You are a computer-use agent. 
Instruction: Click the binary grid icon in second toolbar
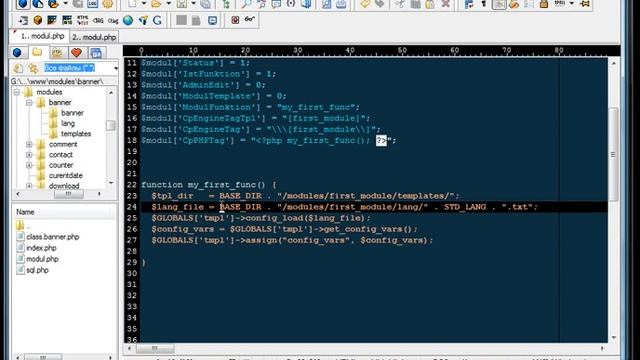point(67,20)
